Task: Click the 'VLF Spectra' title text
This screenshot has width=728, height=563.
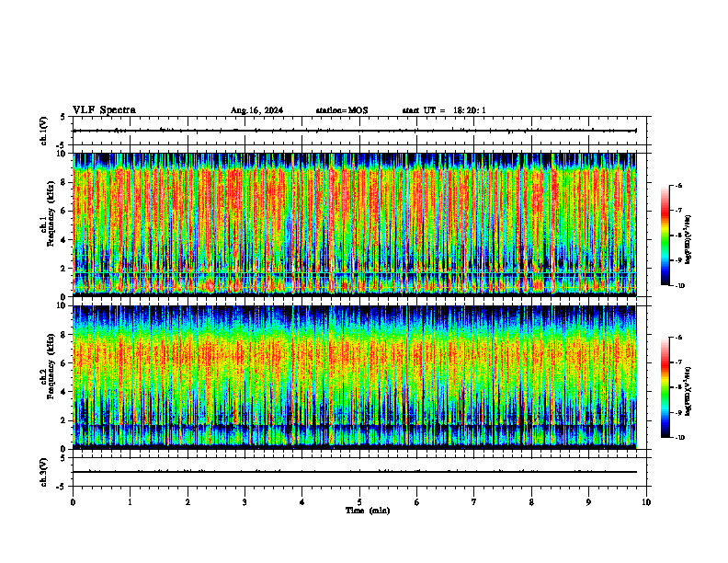Action: coord(104,110)
